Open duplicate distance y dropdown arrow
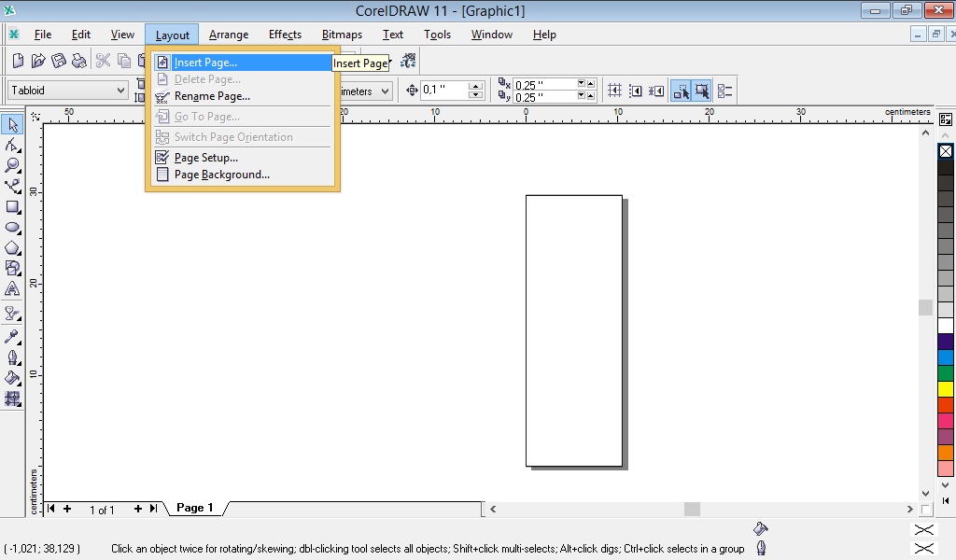Screen dimensions: 956x560 (x=581, y=95)
